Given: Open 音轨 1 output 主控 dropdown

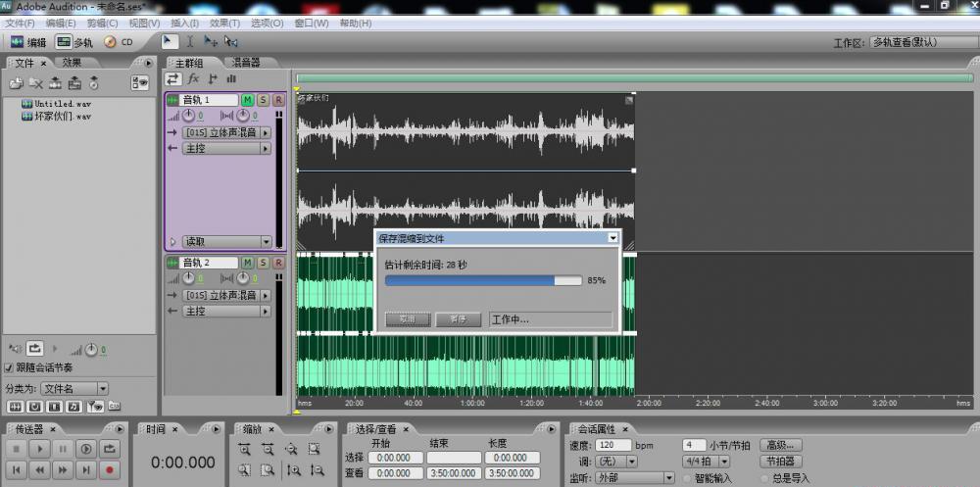Looking at the screenshot, I should pyautogui.click(x=226, y=149).
